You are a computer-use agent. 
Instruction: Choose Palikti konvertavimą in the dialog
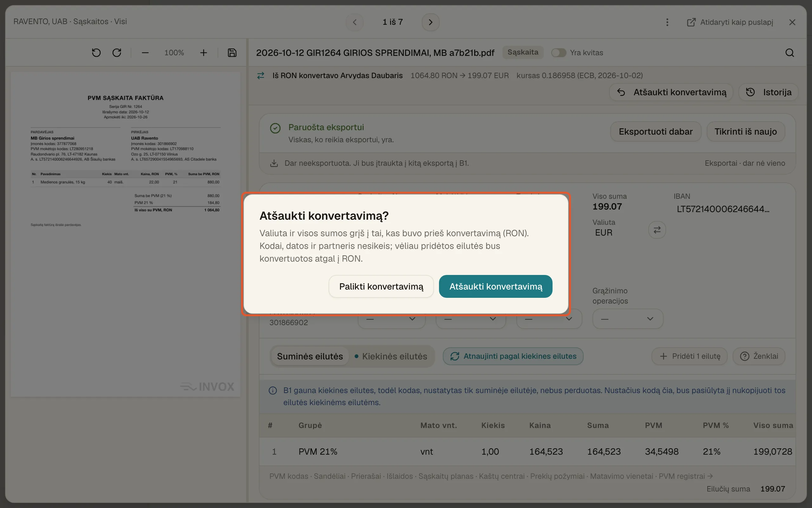[381, 286]
